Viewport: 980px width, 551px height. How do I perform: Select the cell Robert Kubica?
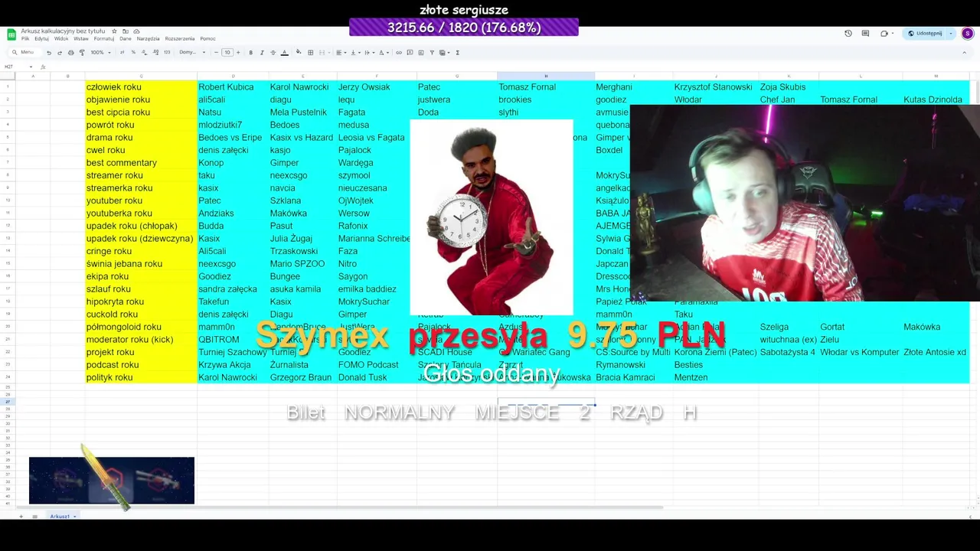coord(233,87)
